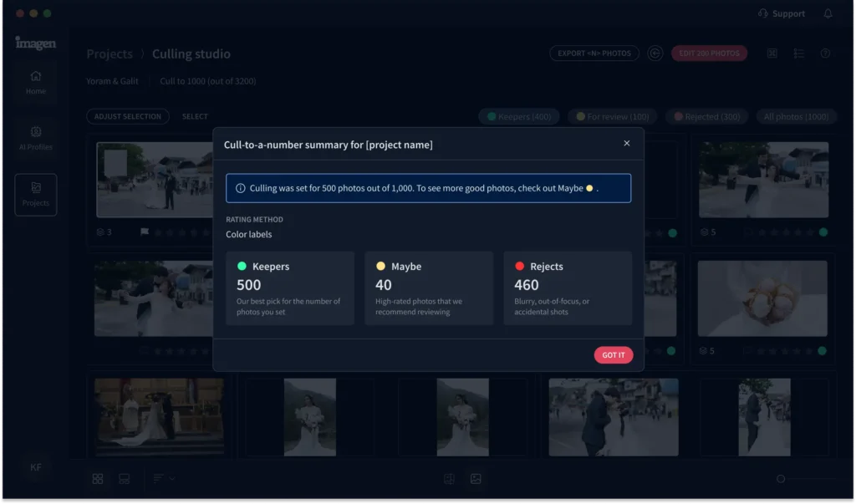Viewport: 856px width, 504px height.
Task: Click the help question mark icon
Action: 825,53
